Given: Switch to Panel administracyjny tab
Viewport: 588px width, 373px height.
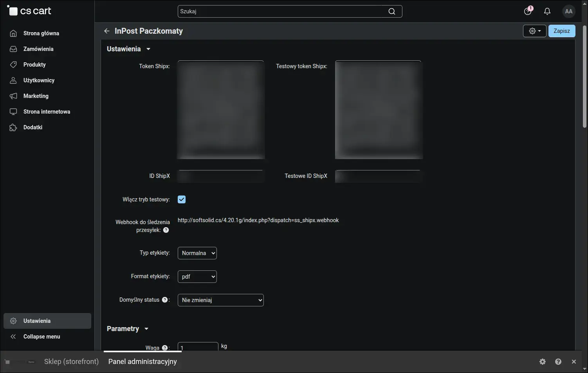Looking at the screenshot, I should coord(142,362).
